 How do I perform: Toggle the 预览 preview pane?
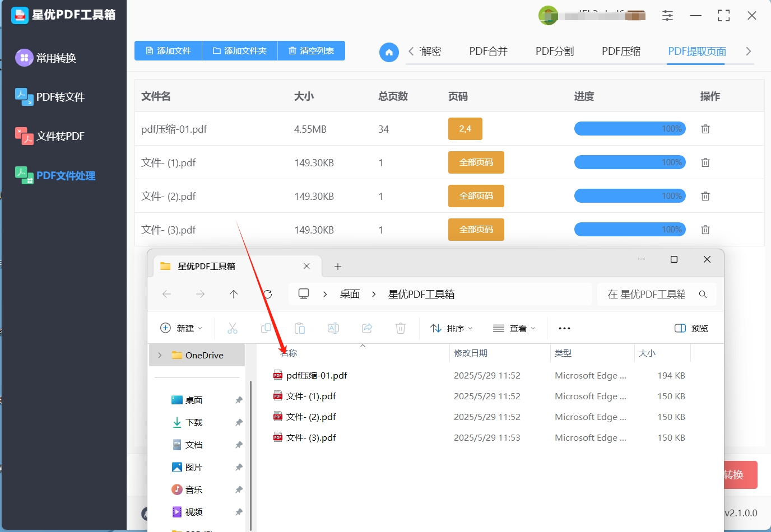[691, 328]
